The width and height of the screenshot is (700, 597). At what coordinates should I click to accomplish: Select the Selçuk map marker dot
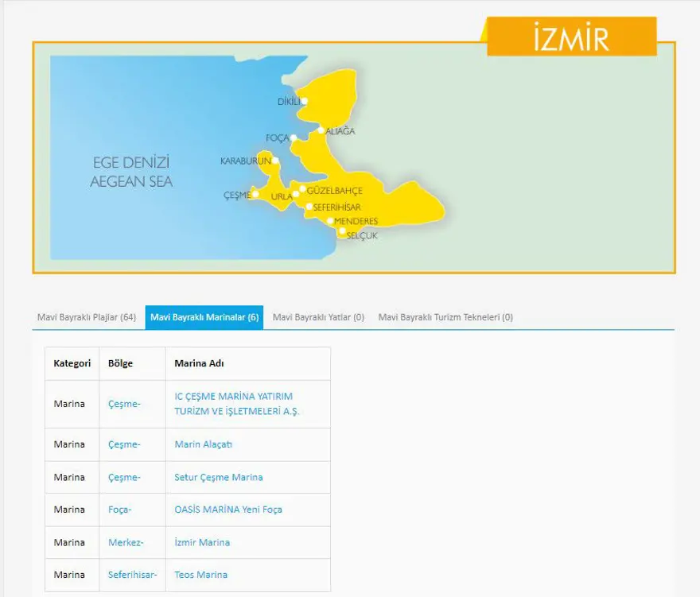click(x=343, y=232)
